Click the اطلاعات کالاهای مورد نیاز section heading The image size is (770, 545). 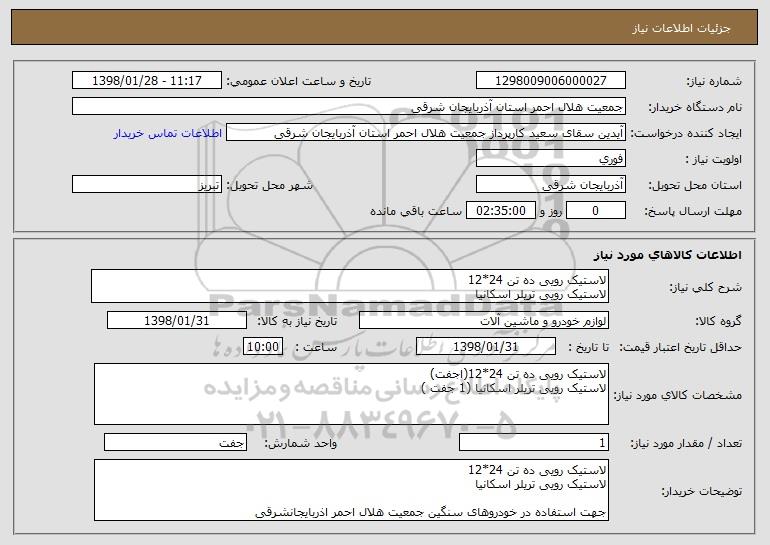pyautogui.click(x=667, y=255)
